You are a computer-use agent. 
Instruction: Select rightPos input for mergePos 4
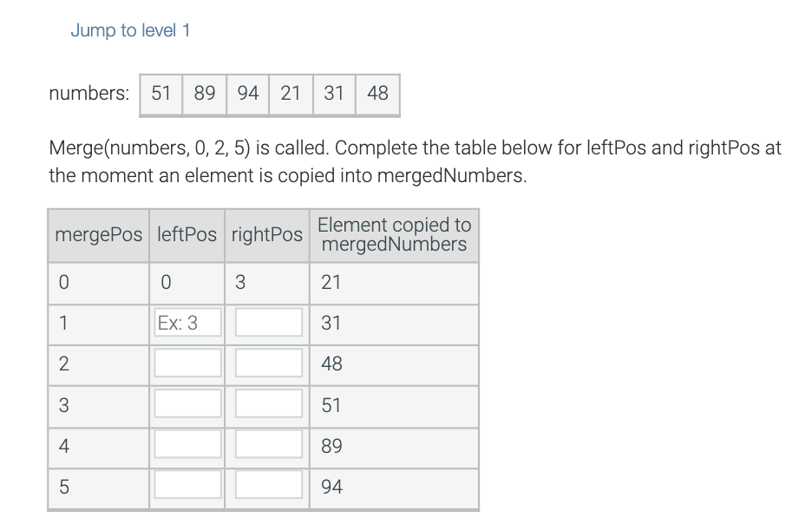click(x=268, y=444)
